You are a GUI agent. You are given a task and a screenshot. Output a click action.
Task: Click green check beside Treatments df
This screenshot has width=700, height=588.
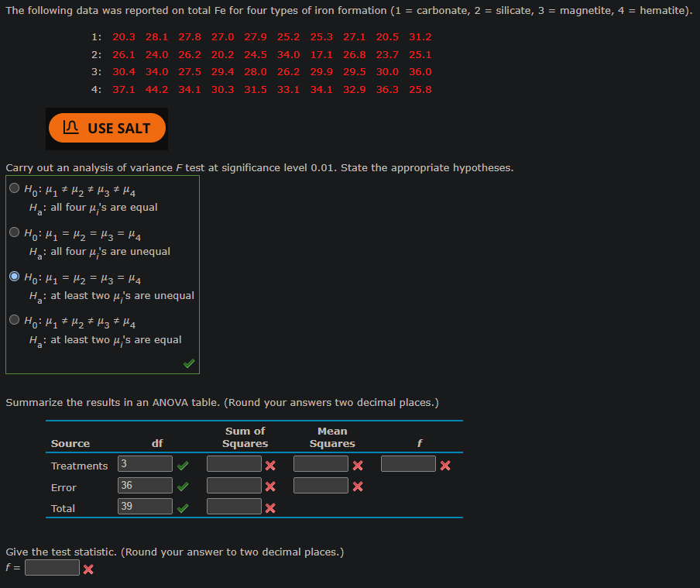click(x=183, y=466)
